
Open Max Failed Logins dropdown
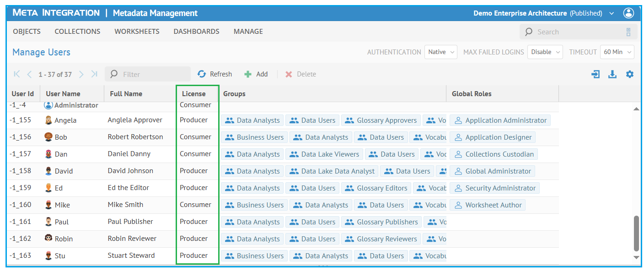pyautogui.click(x=545, y=52)
